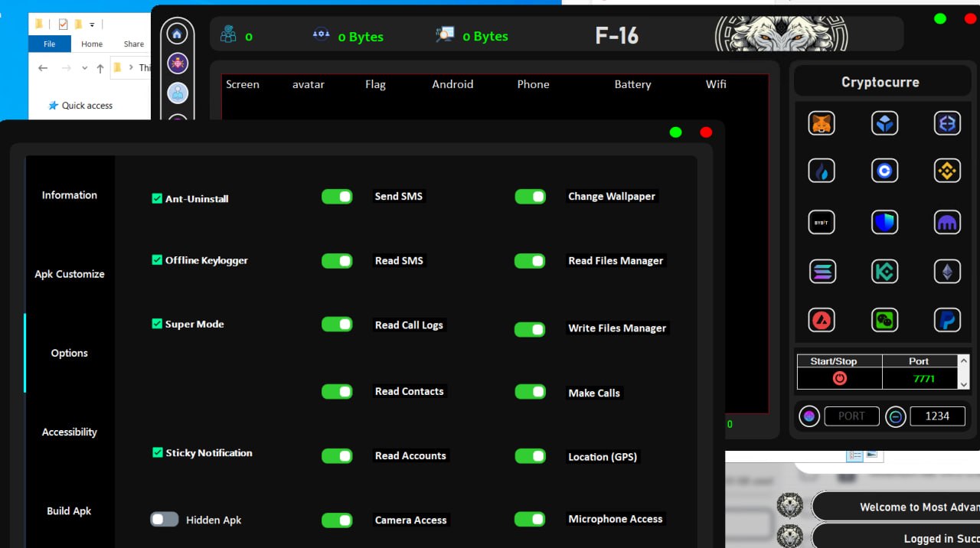Uncheck the Offline Keylogger checkbox

pyautogui.click(x=157, y=260)
